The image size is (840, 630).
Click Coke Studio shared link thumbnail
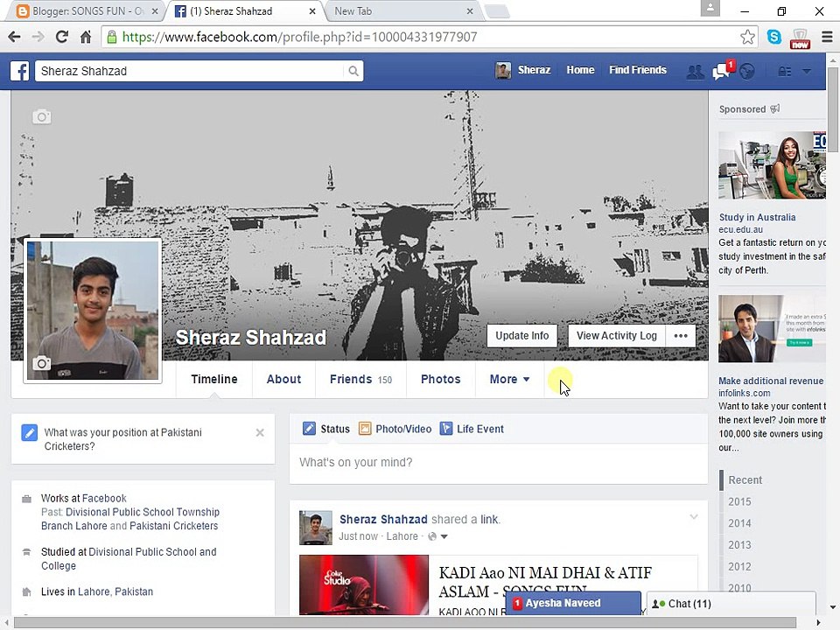click(364, 584)
